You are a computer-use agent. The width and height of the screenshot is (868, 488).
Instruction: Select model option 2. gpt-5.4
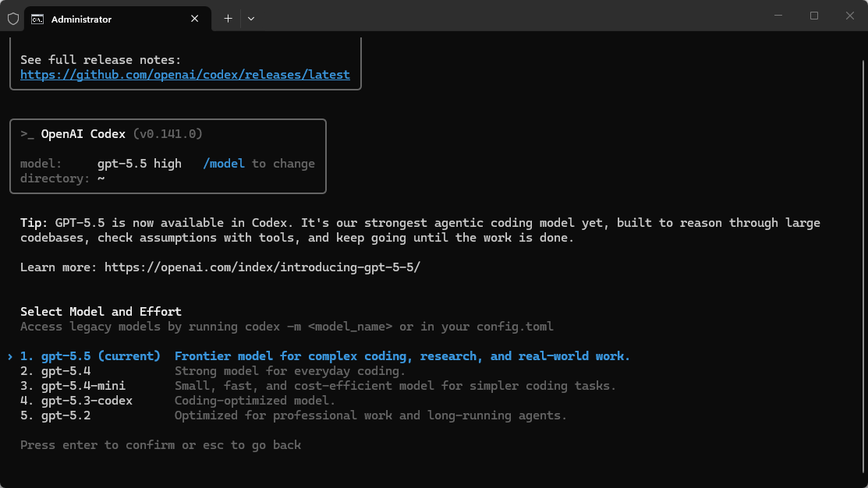pos(213,371)
